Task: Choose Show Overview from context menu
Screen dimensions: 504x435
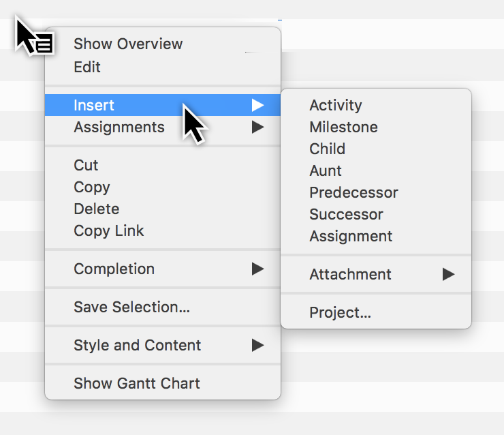Action: point(128,44)
